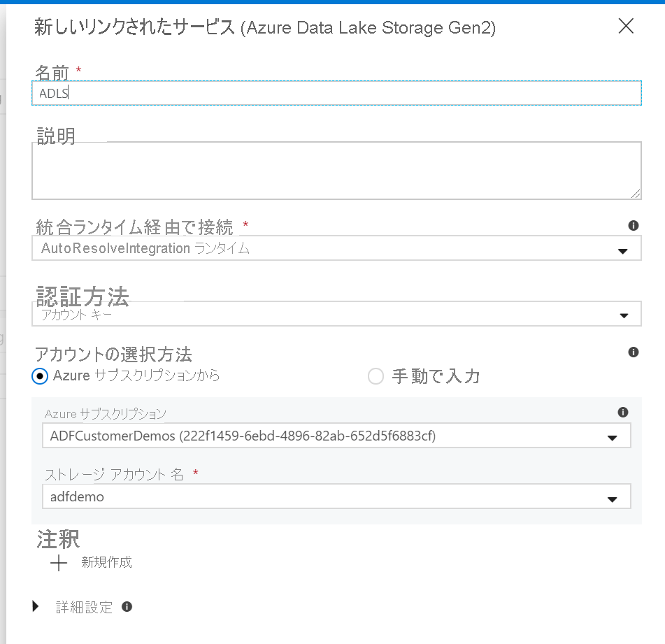The height and width of the screenshot is (644, 665).
Task: Select the Azure サブスクリプションから radio option
Action: 41,376
